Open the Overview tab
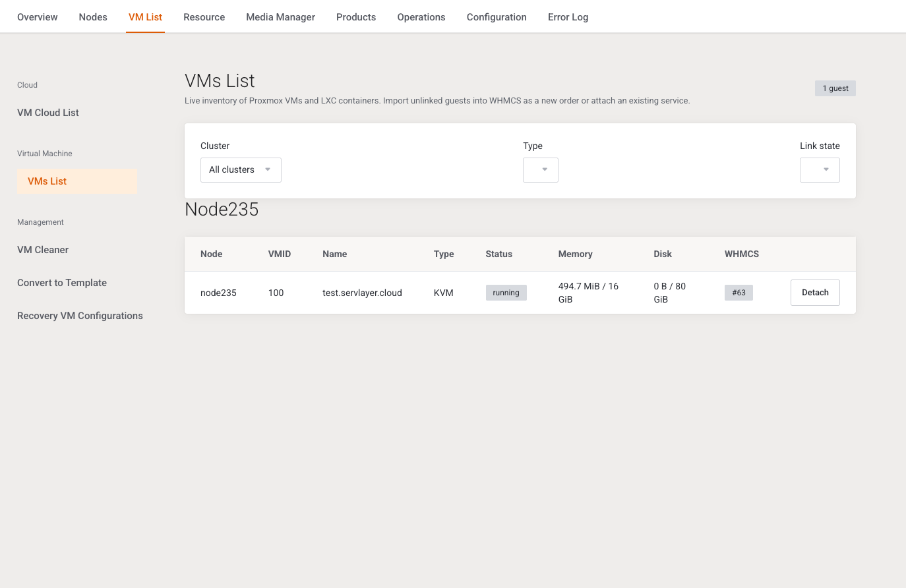 coord(38,17)
